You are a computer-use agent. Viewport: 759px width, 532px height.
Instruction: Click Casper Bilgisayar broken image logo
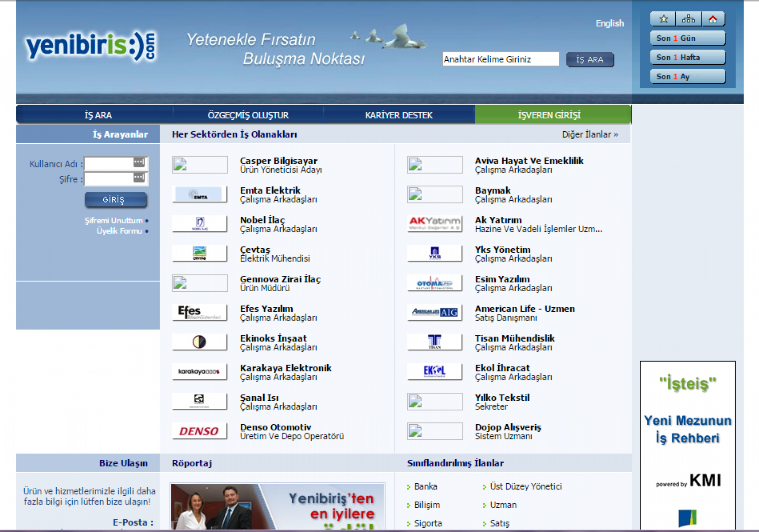200,164
